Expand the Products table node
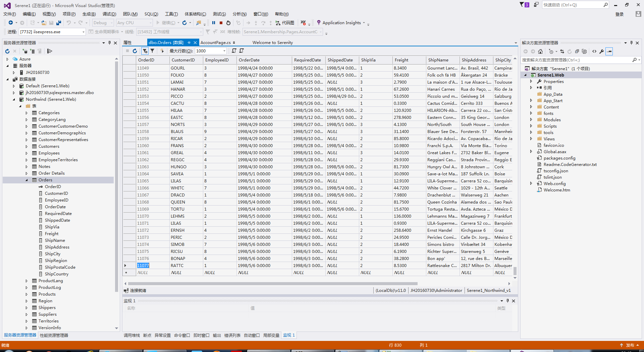644x352 pixels. click(27, 294)
